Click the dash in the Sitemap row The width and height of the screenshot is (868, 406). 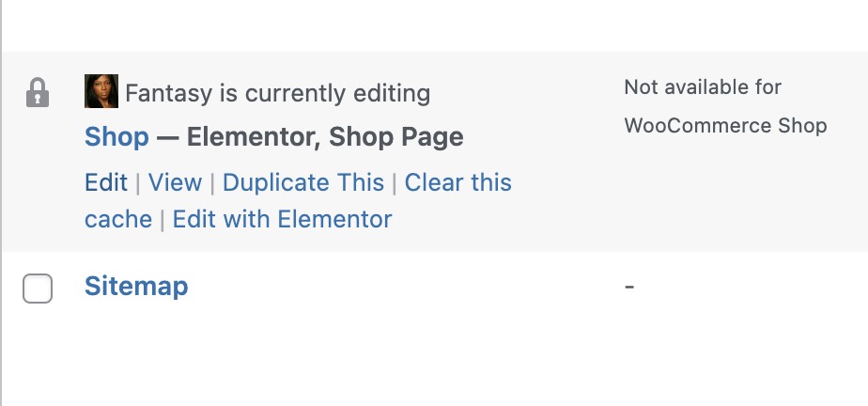[x=628, y=287]
